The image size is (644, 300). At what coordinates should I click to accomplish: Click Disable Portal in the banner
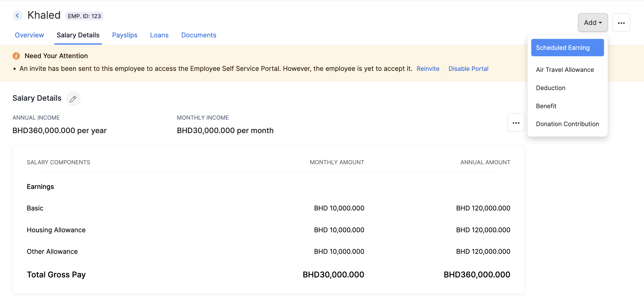pyautogui.click(x=468, y=69)
